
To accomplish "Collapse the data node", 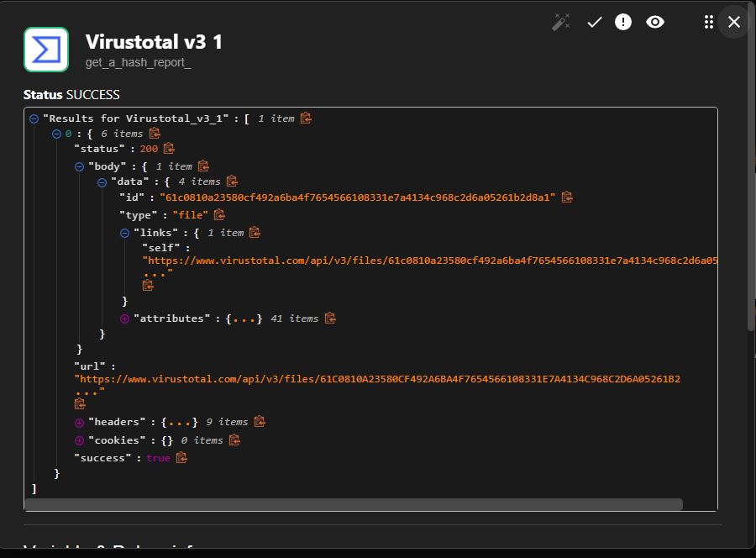I will coord(102,182).
